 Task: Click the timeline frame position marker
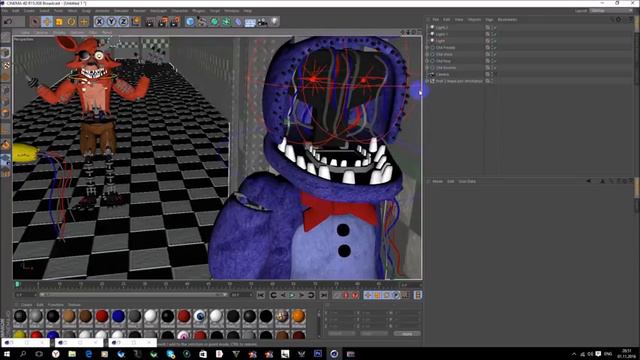(x=18, y=284)
